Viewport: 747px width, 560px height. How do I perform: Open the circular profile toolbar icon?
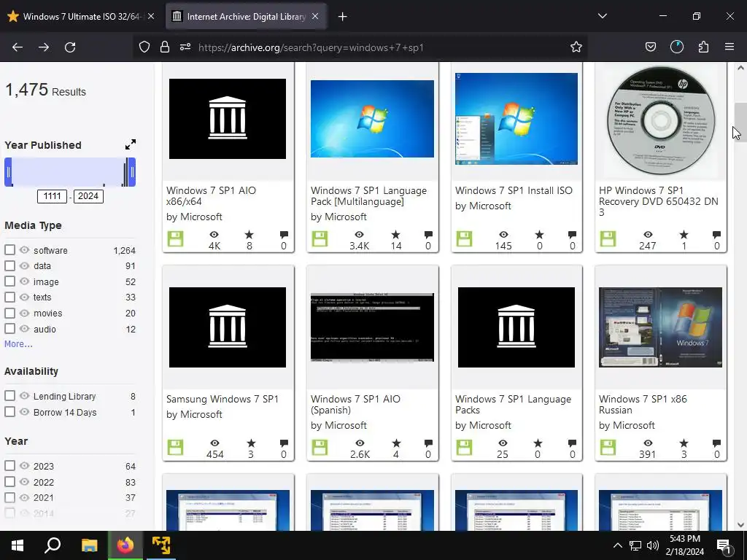coord(676,47)
